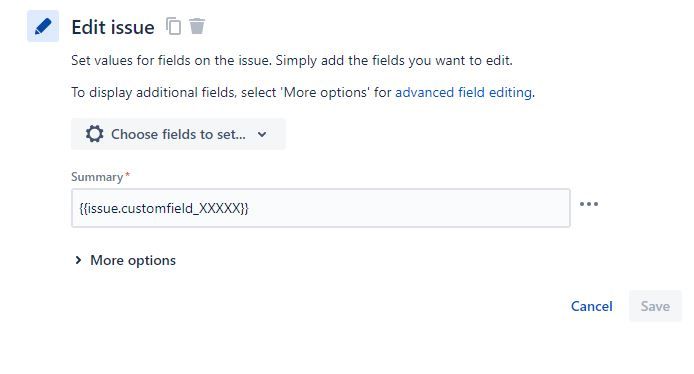Click the Summary field label
694x374 pixels.
[97, 177]
